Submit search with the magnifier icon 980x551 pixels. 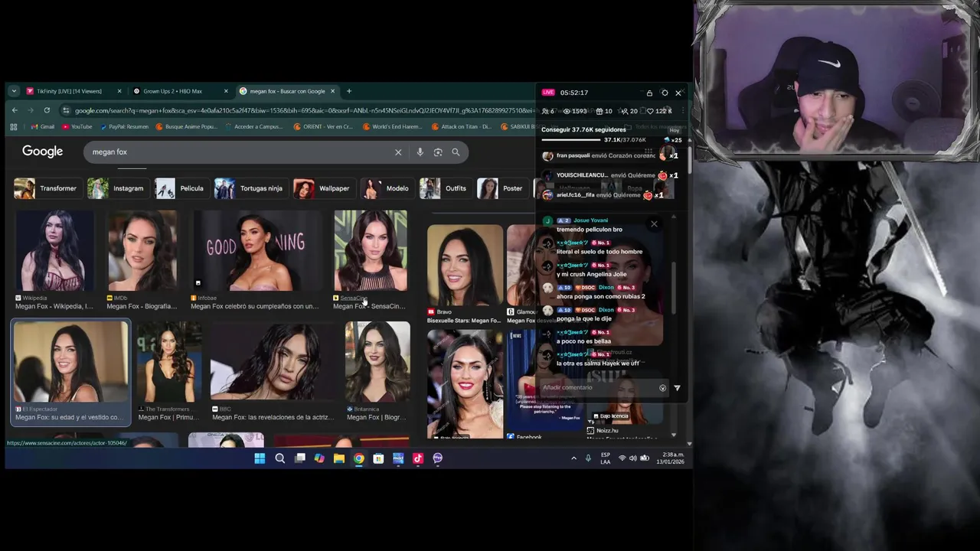(x=456, y=152)
